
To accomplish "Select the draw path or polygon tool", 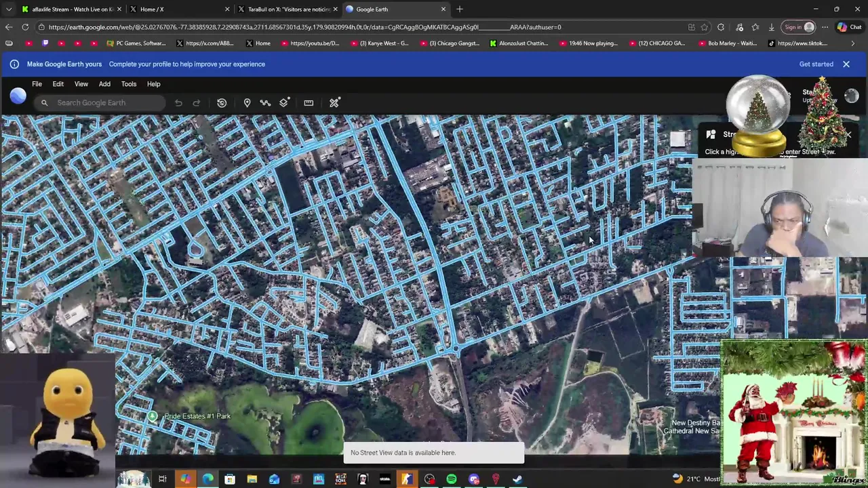I will click(x=265, y=103).
